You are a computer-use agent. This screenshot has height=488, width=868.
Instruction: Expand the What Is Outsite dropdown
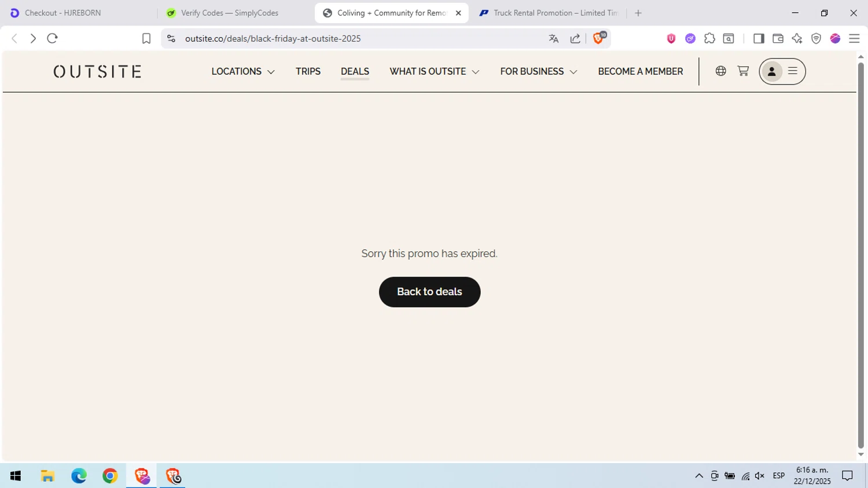(x=434, y=71)
